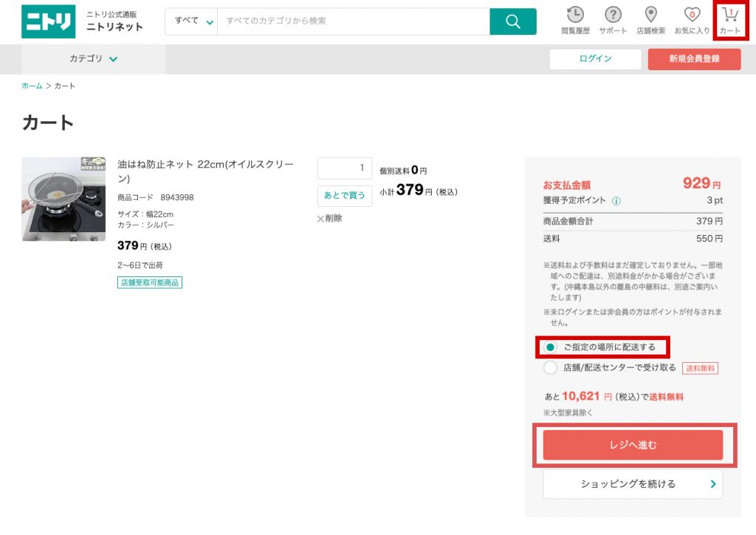Click あとで買う save for later
The image size is (756, 535).
(x=345, y=196)
